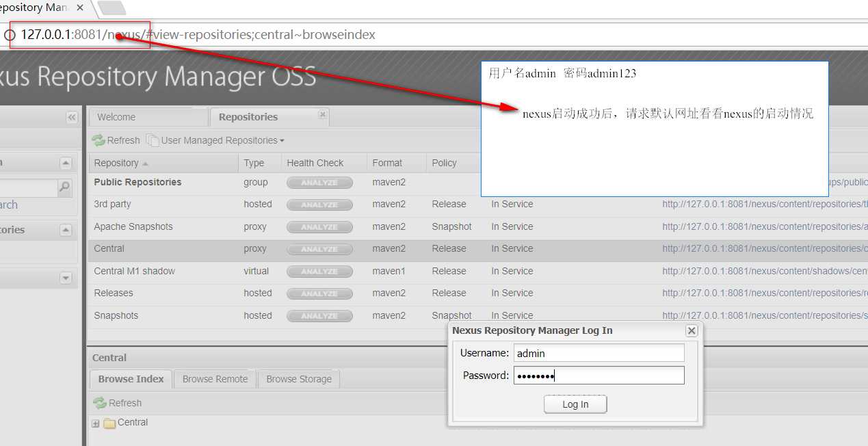Expand the Central tree node
This screenshot has height=446, width=868.
point(96,423)
